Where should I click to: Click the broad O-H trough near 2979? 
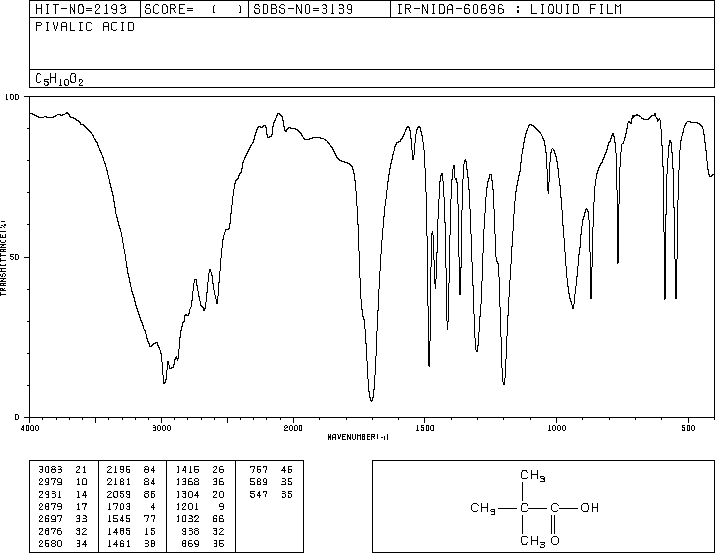pos(164,382)
